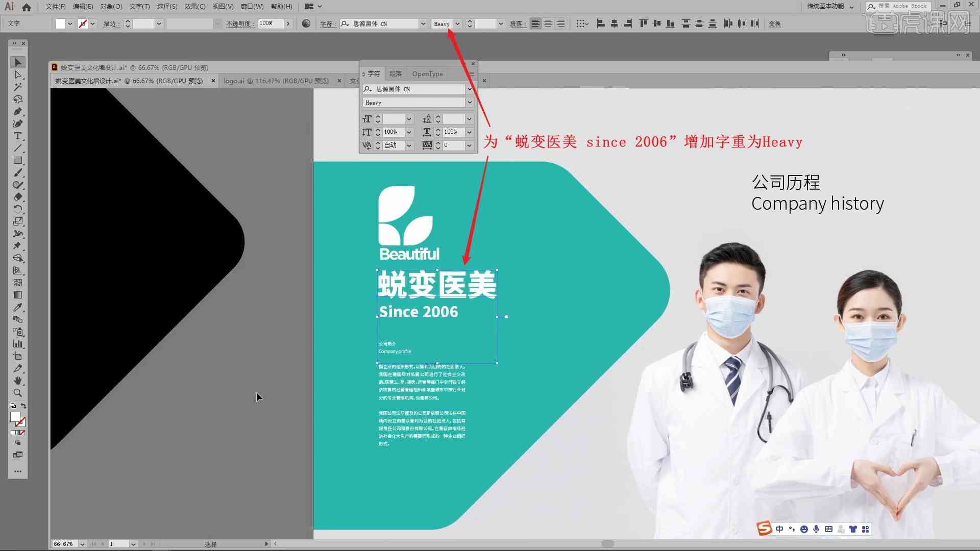Open arrange documents dropdown
This screenshot has width=980, height=551.
point(313,7)
